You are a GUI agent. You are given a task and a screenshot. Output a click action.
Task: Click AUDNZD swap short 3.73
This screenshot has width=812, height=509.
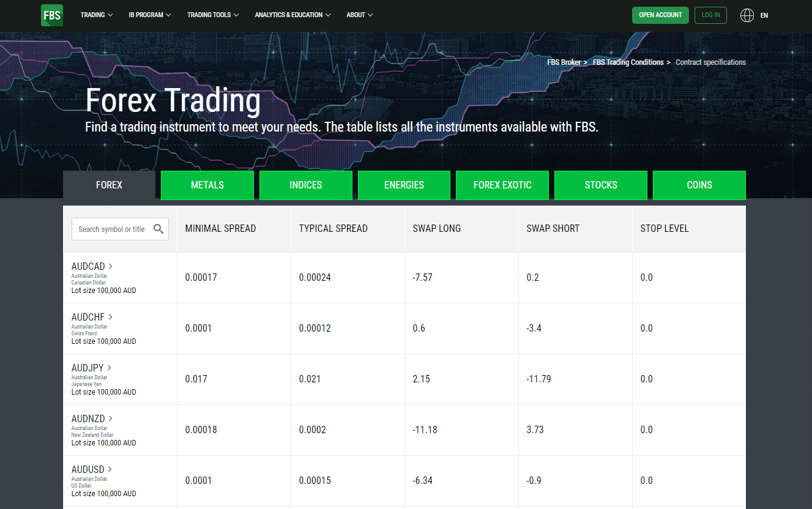coord(535,430)
